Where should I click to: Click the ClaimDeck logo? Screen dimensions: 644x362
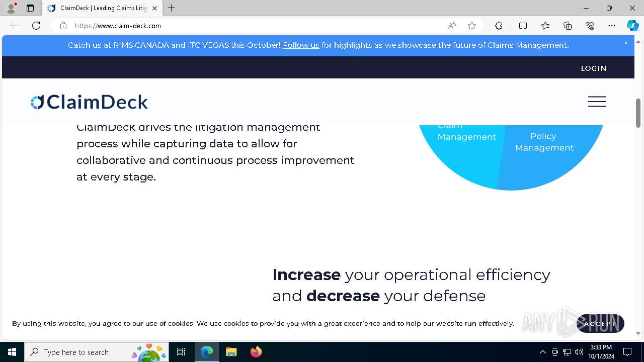pyautogui.click(x=89, y=102)
